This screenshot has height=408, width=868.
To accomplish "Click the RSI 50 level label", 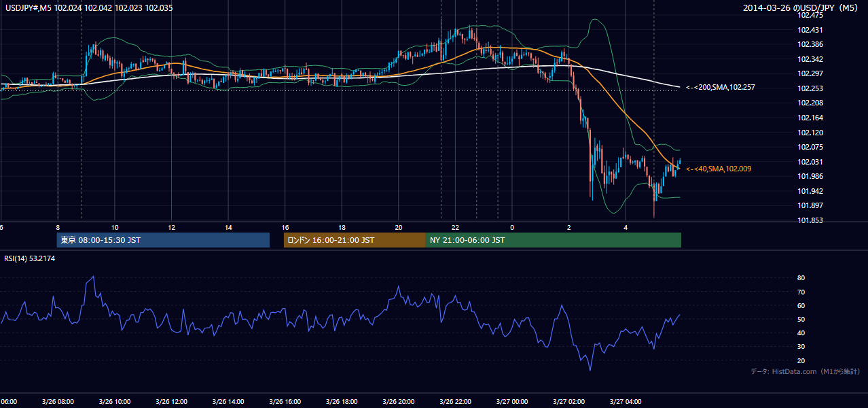I will pos(801,319).
